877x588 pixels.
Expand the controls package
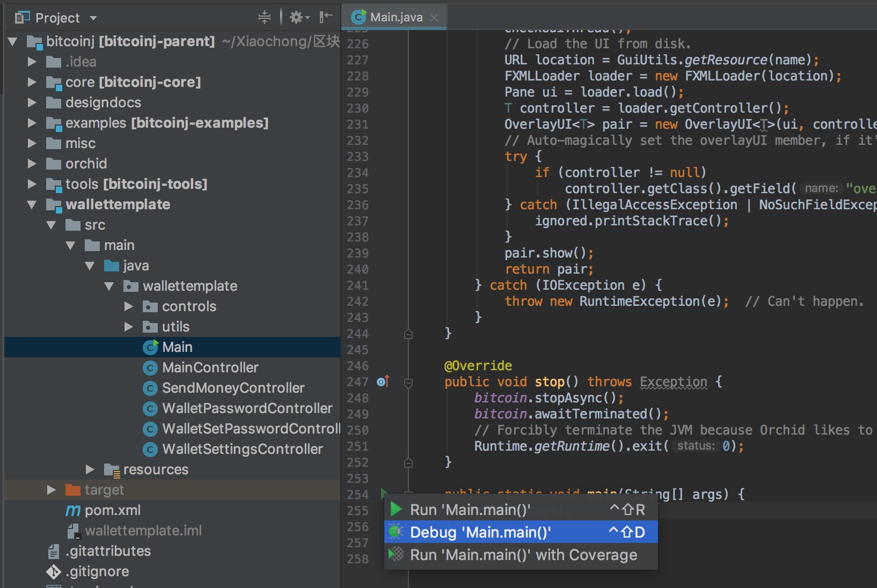[x=128, y=306]
